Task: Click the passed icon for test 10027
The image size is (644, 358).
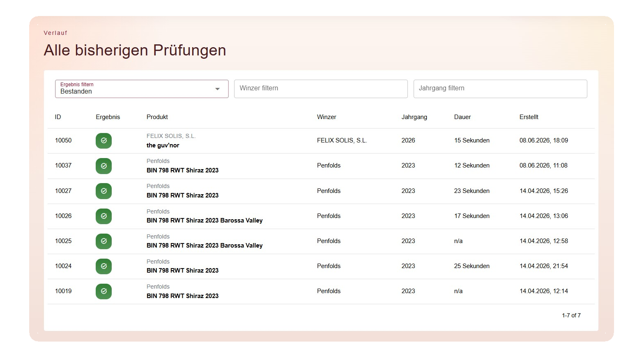Action: point(103,191)
